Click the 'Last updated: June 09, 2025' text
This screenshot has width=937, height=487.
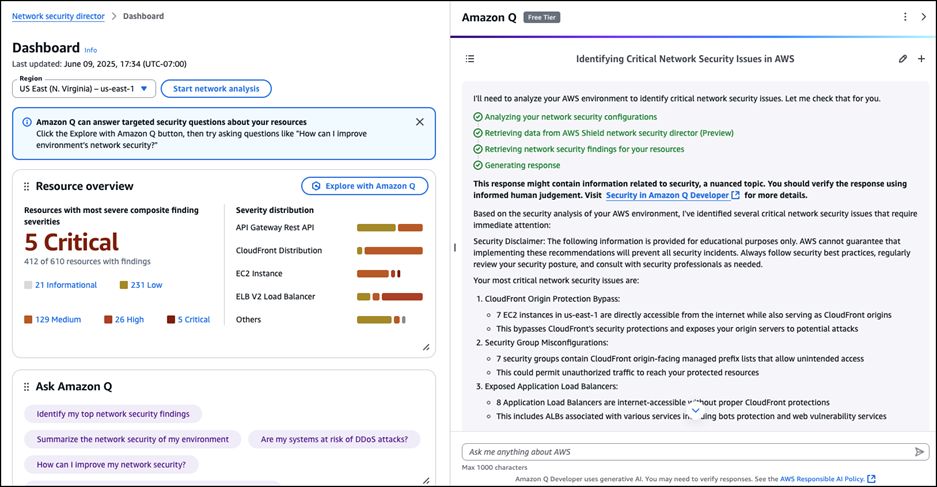99,64
